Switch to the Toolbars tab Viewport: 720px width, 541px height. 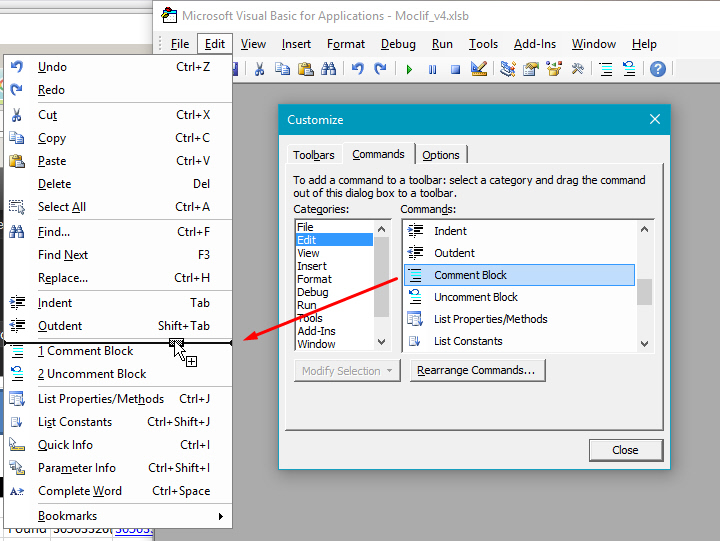313,155
